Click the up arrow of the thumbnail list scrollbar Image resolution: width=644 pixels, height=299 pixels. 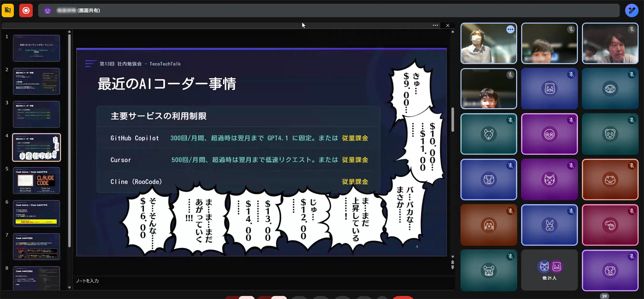pyautogui.click(x=69, y=32)
